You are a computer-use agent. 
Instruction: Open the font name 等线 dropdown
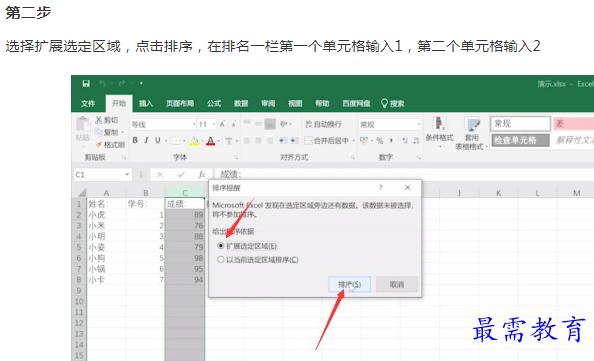pyautogui.click(x=194, y=124)
